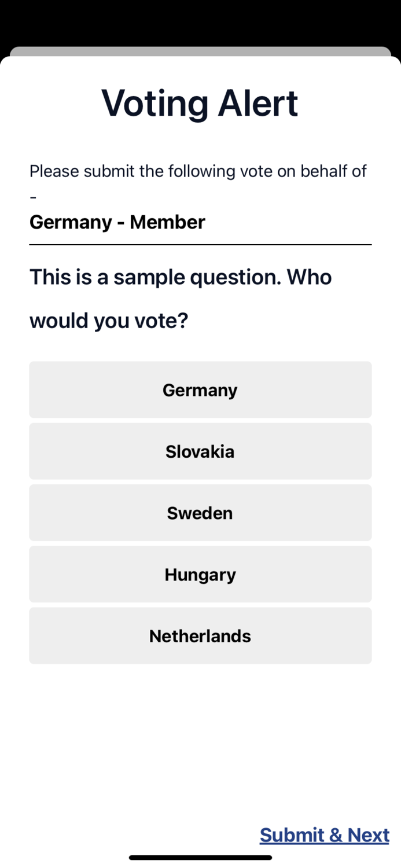Click the divider line under the voter label
Image resolution: width=401 pixels, height=868 pixels.
pos(200,245)
